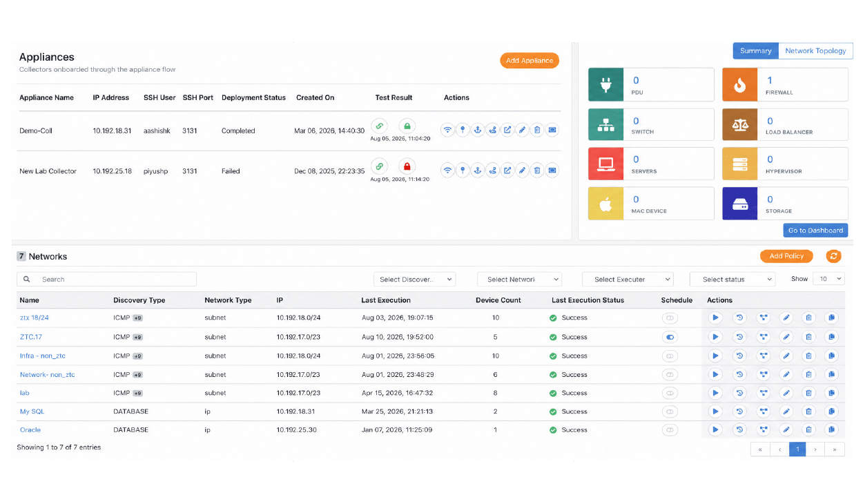Enable schedule for lab network
Viewport: 863px width, 504px height.
(670, 393)
